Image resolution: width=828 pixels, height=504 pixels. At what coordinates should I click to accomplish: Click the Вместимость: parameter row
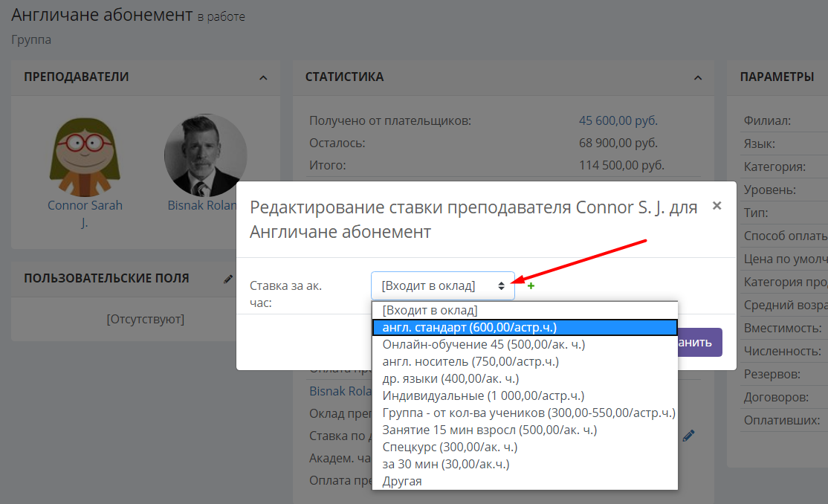pyautogui.click(x=786, y=328)
